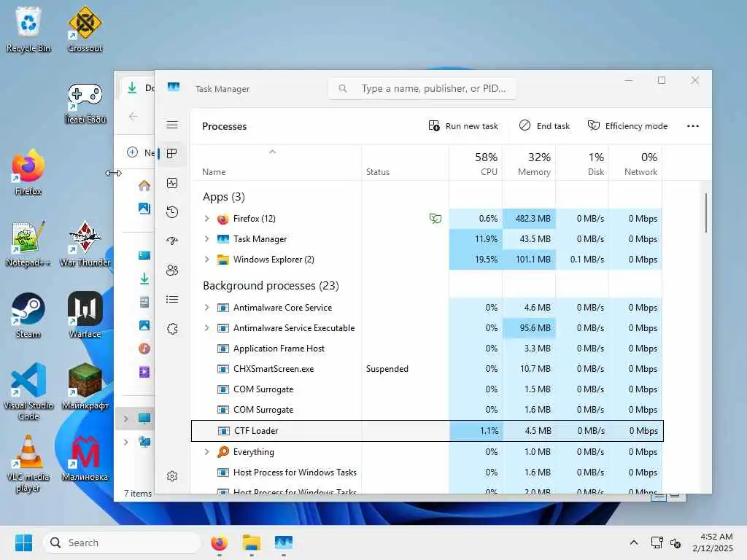The image size is (747, 560).
Task: Expand Task Manager process group
Action: click(x=206, y=239)
